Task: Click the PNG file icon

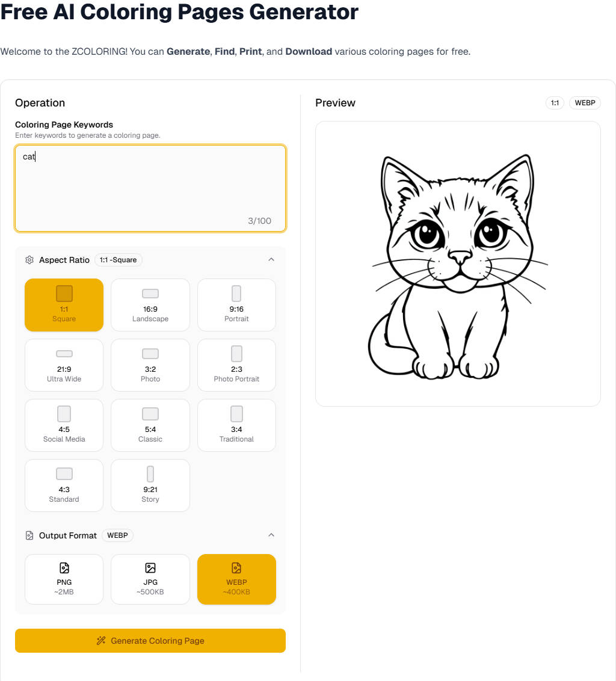Action: [x=64, y=568]
